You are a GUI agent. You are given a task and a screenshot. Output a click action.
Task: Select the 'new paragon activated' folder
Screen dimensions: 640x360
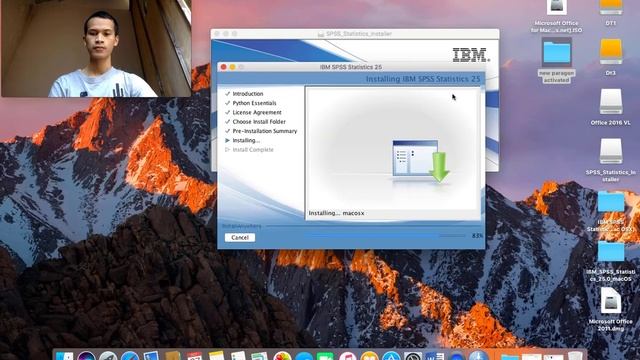(x=556, y=61)
